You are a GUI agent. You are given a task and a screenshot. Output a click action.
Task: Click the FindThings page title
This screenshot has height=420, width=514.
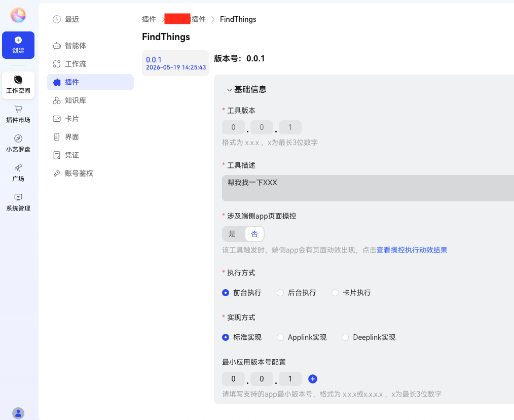pos(166,37)
